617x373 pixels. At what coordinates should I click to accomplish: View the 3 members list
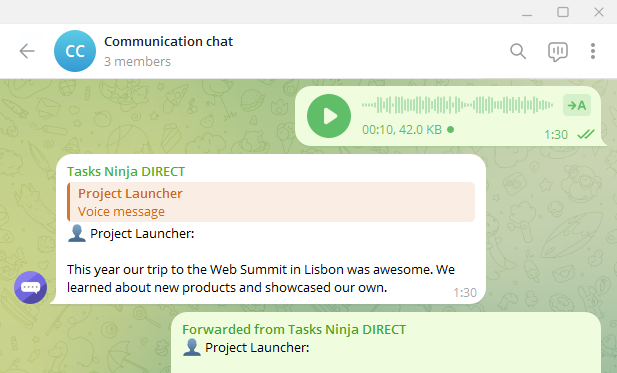137,62
